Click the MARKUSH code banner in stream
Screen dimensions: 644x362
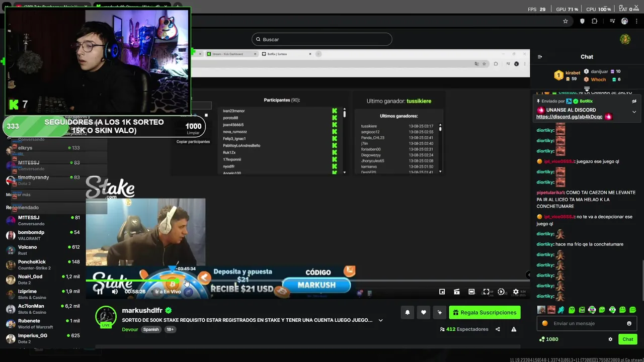(316, 285)
